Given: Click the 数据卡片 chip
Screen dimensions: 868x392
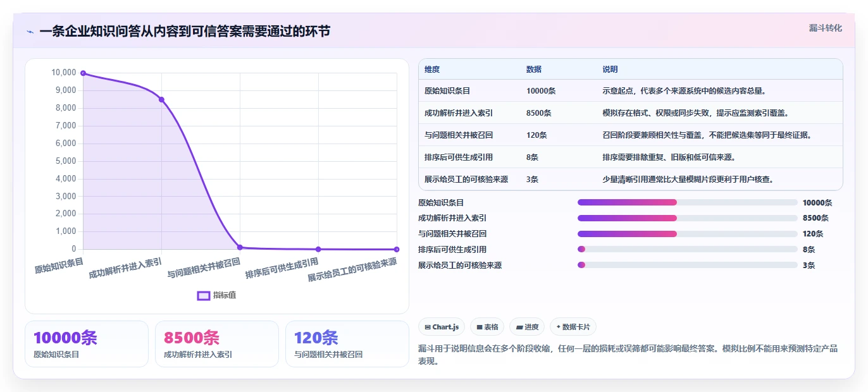Looking at the screenshot, I should tap(573, 327).
